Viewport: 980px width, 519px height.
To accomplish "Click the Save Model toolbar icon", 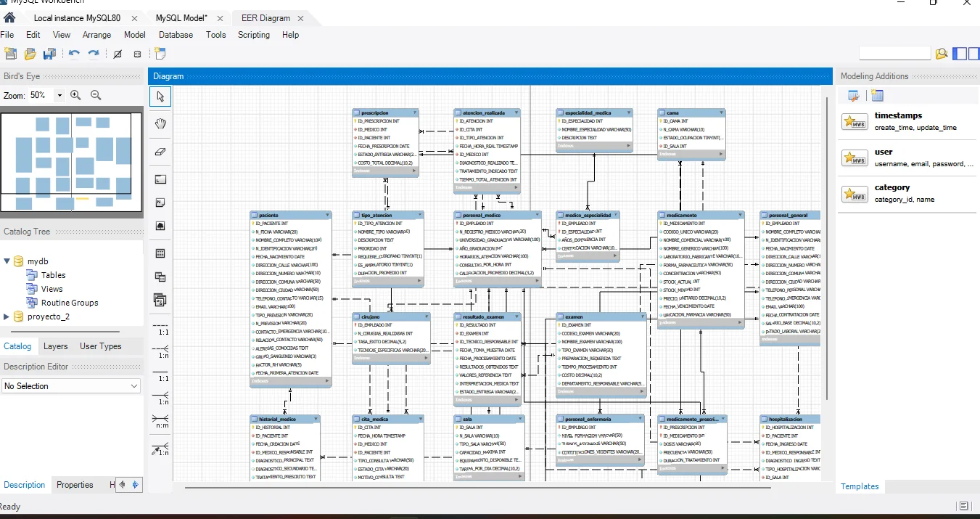I will [x=49, y=54].
